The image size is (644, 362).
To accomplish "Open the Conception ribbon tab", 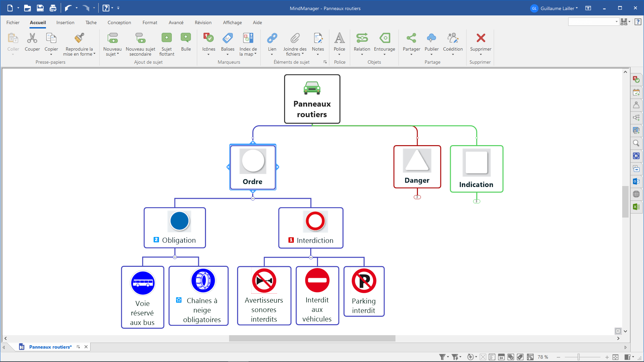I will (x=119, y=22).
